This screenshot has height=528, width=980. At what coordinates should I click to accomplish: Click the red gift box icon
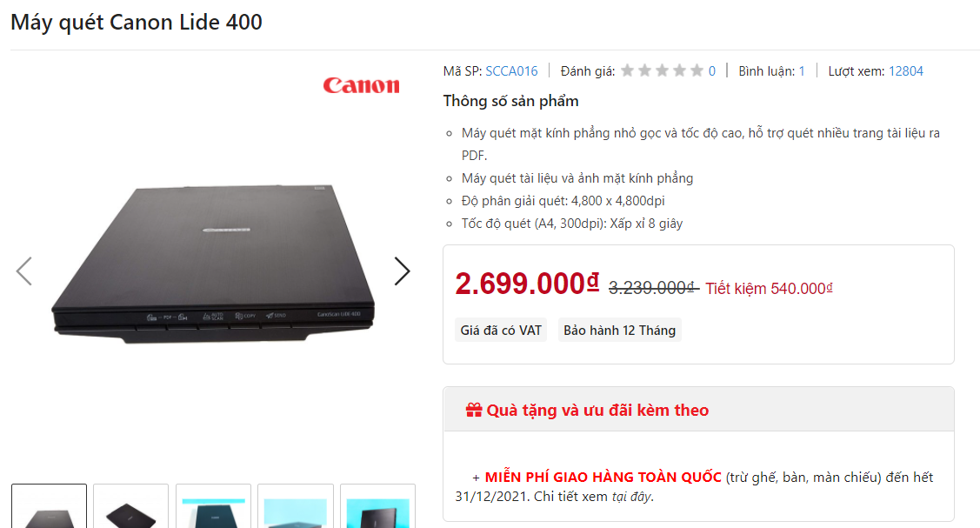[474, 410]
